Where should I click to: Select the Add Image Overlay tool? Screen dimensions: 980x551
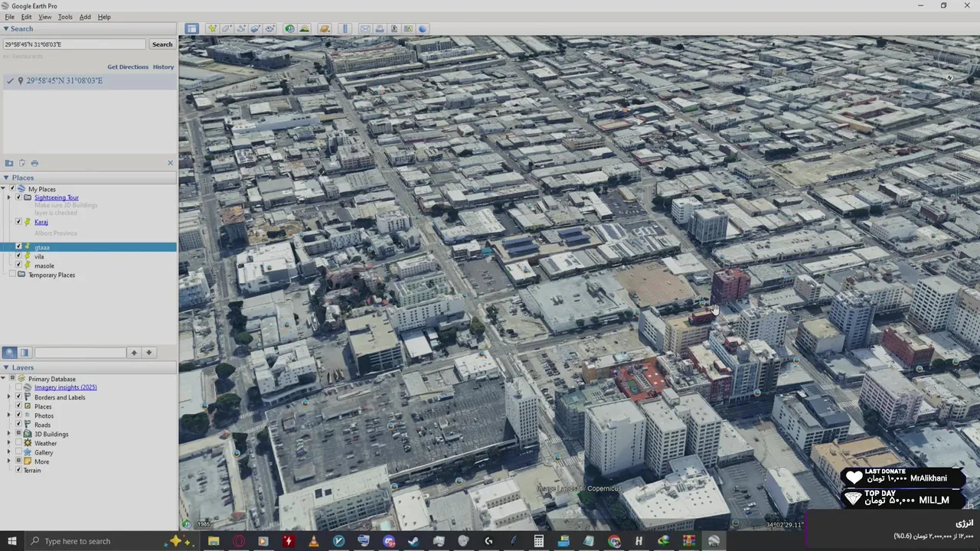point(255,29)
